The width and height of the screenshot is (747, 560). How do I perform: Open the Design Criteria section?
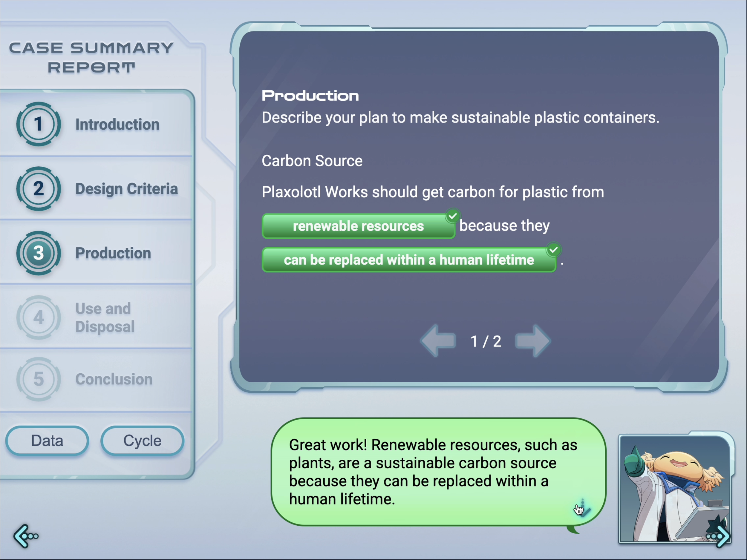tap(126, 189)
